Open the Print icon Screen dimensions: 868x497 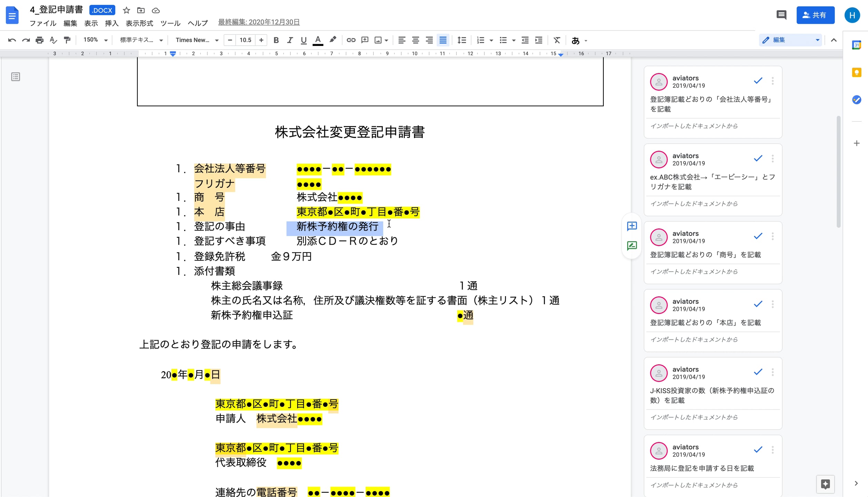click(x=39, y=40)
